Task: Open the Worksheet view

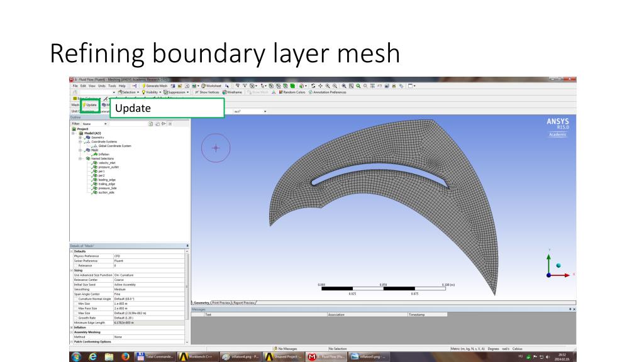Action: point(211,85)
